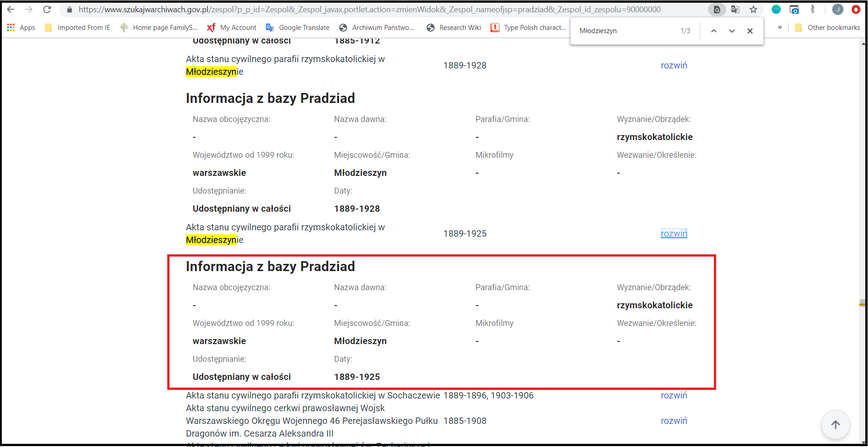The height and width of the screenshot is (447, 868).
Task: Expand the 1889-1928 Młodzieszyn record via rozwiń
Action: coord(674,65)
